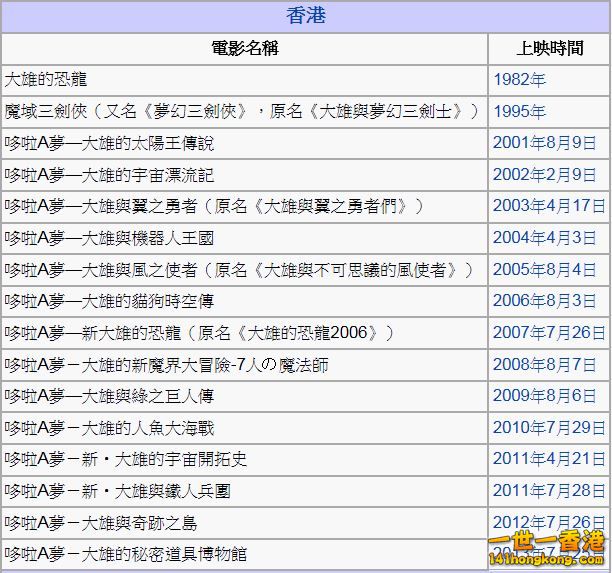Viewport: 612px width, 573px height.
Task: Open the 1995年 year link
Action: click(x=519, y=111)
